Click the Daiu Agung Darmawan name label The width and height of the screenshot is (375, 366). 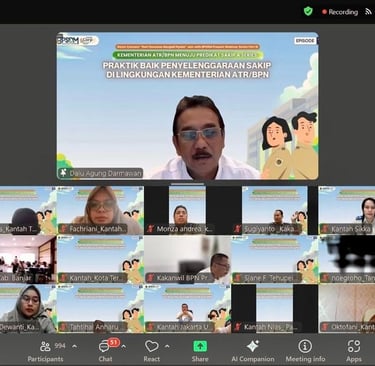pos(106,173)
